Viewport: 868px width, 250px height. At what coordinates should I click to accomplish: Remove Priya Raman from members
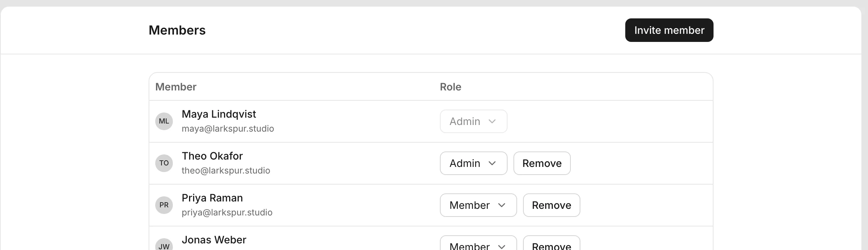coord(551,205)
